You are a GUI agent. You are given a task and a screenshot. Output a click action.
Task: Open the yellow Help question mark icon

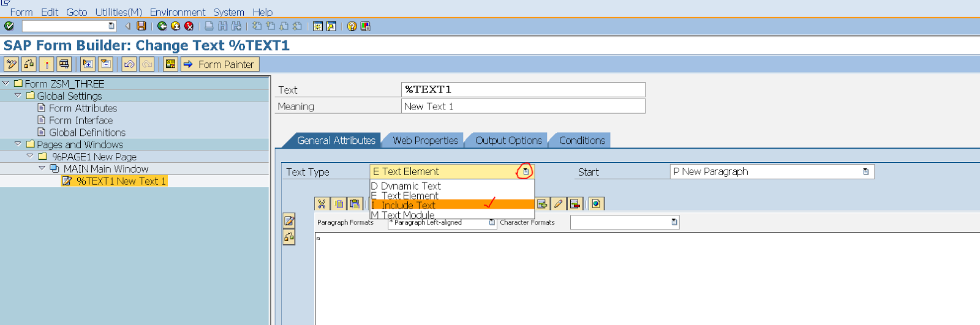[352, 26]
